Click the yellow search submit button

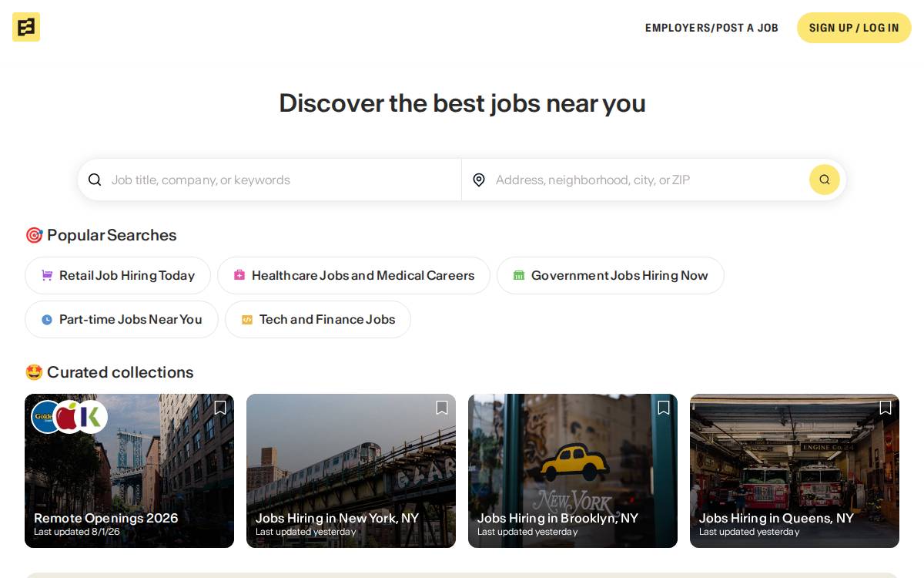824,180
